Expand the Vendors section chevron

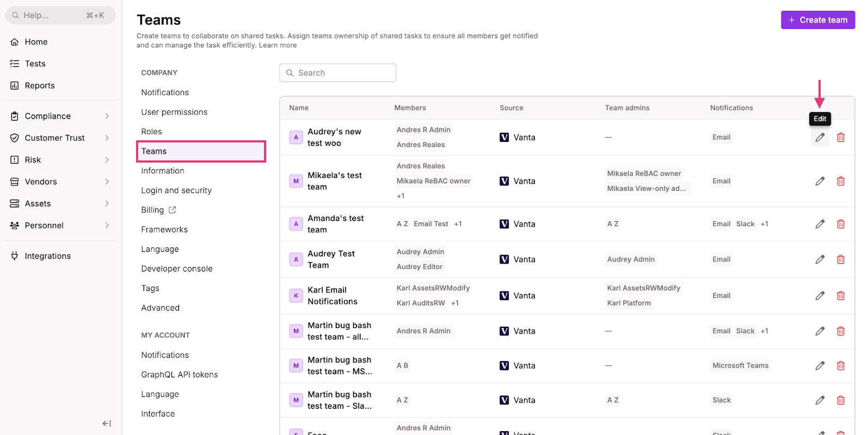(107, 182)
